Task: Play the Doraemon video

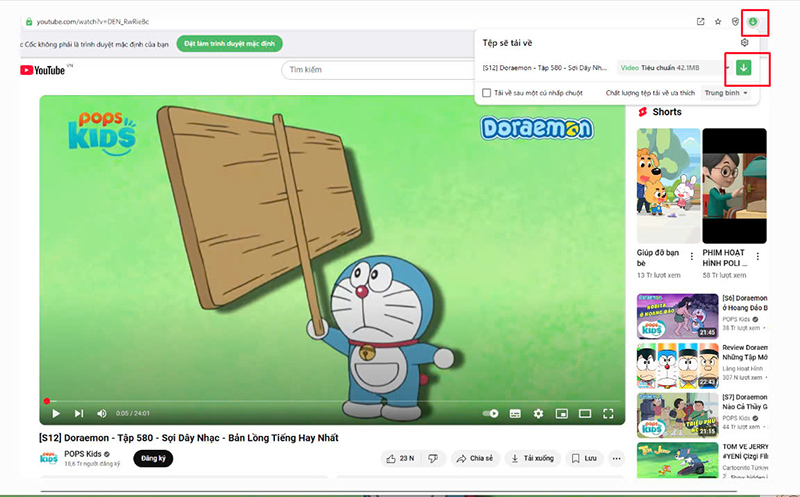Action: point(56,413)
